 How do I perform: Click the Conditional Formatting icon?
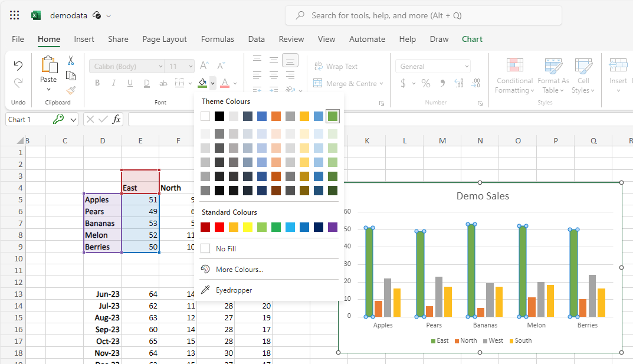click(514, 65)
